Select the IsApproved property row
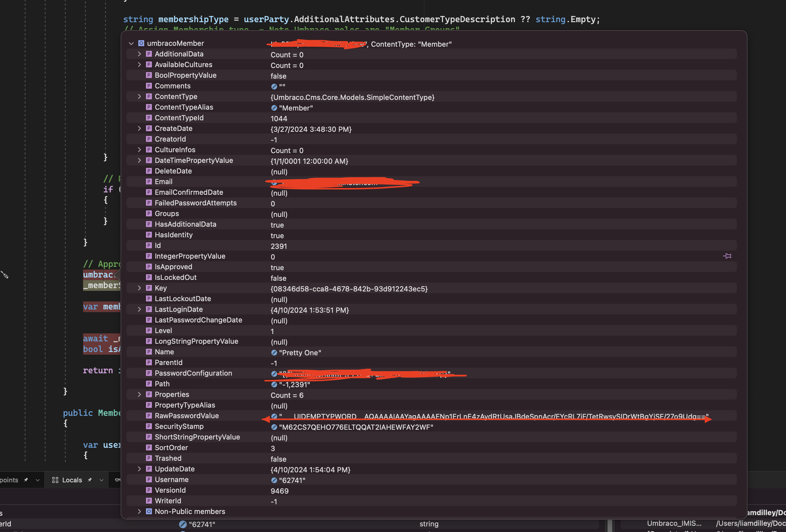The image size is (786, 532). pos(173,267)
